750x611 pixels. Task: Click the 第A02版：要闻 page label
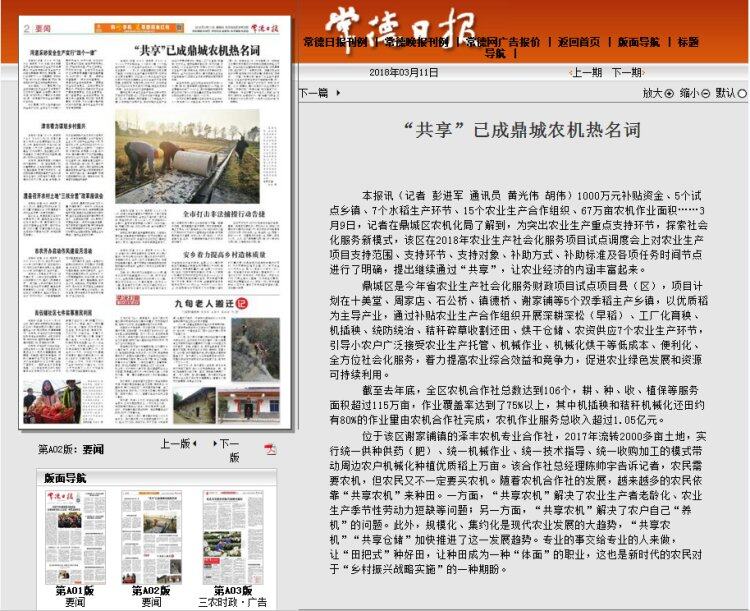[x=71, y=449]
